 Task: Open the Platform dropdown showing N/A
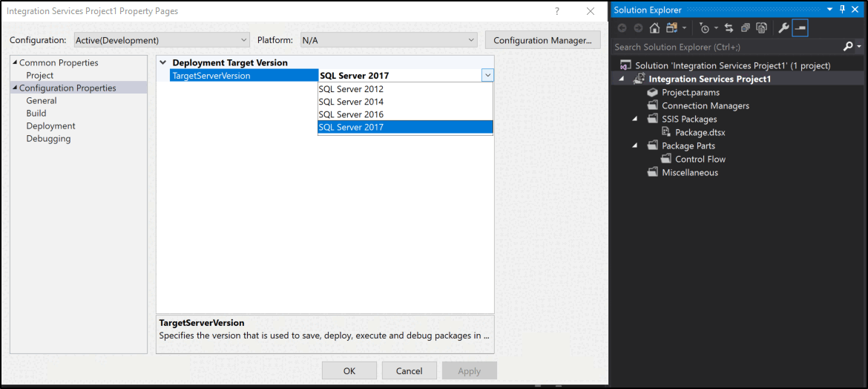(x=388, y=40)
